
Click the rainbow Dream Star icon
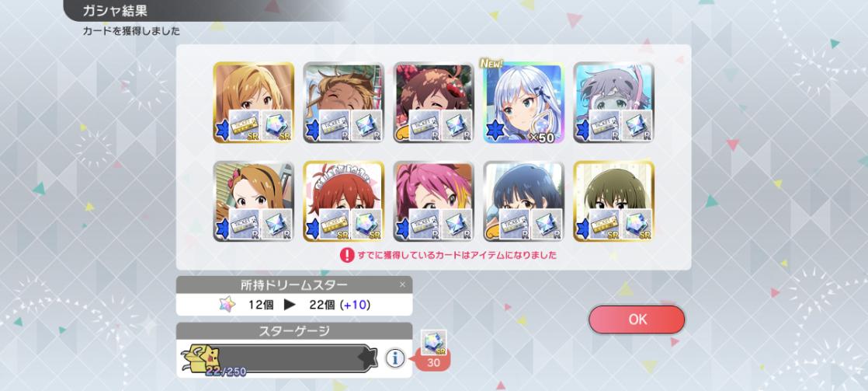point(227,305)
